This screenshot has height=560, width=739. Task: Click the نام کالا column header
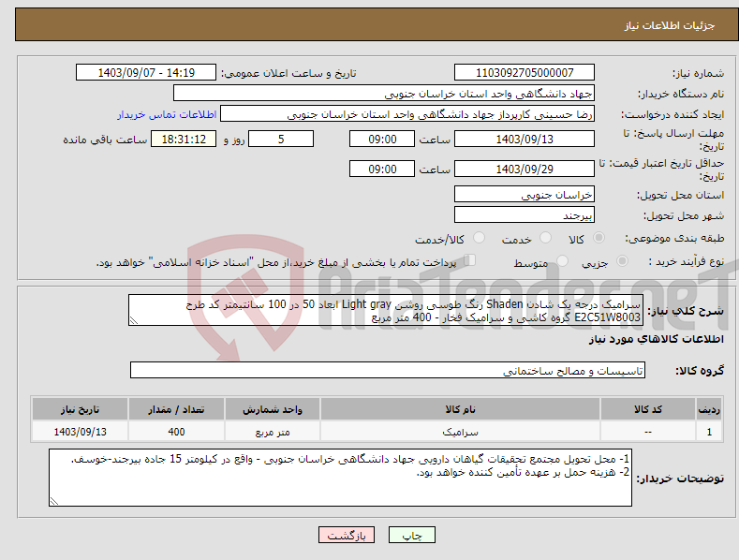click(x=460, y=409)
